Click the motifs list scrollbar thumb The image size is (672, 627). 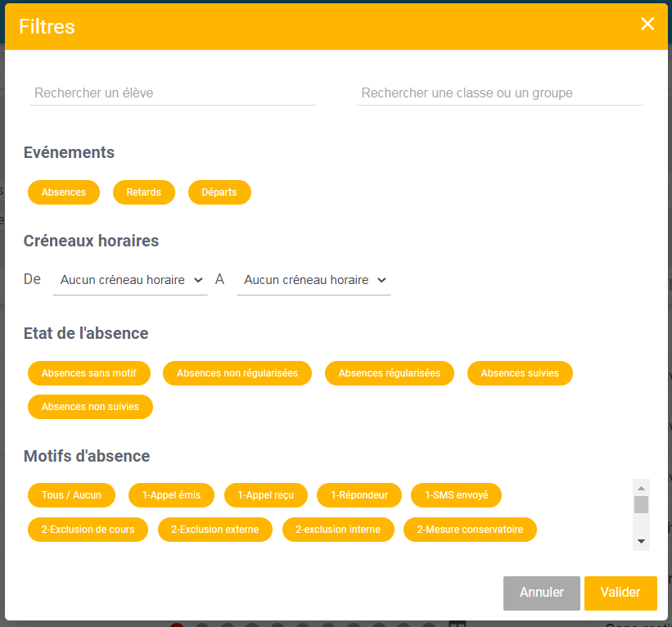641,504
